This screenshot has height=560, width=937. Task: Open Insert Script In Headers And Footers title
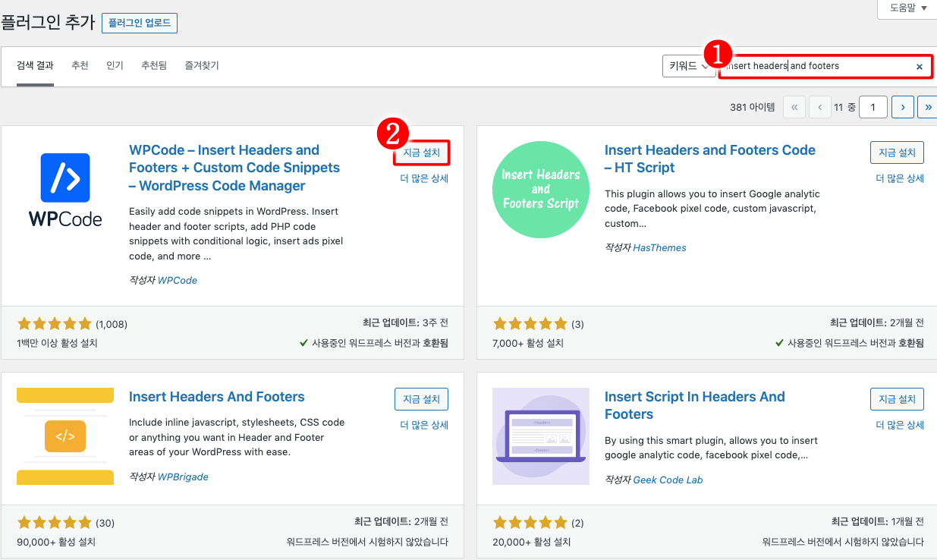pyautogui.click(x=695, y=405)
